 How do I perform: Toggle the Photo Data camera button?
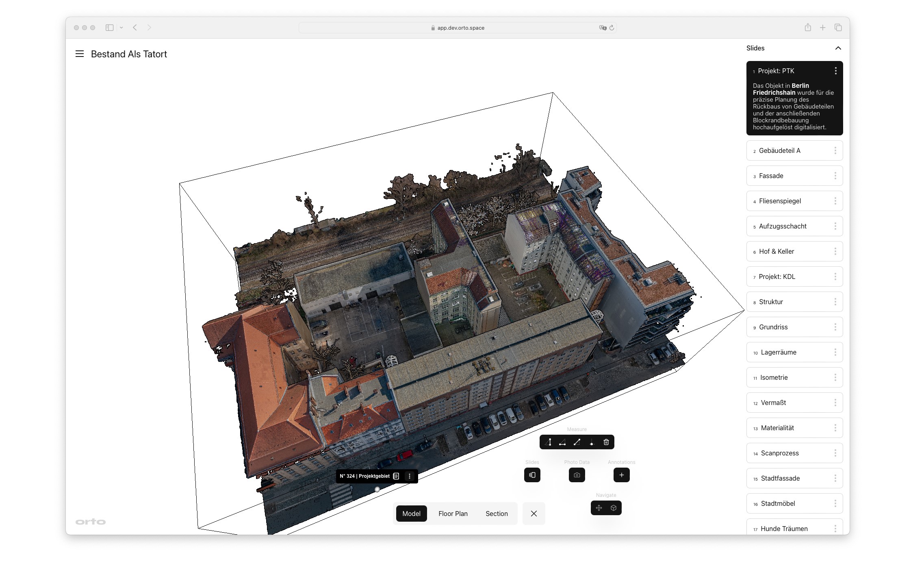pyautogui.click(x=577, y=475)
